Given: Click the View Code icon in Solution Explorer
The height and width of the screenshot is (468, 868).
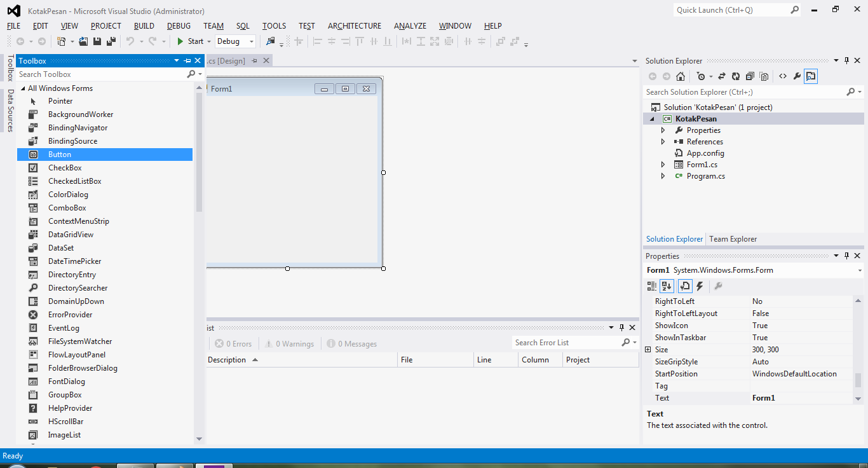Looking at the screenshot, I should coord(783,76).
